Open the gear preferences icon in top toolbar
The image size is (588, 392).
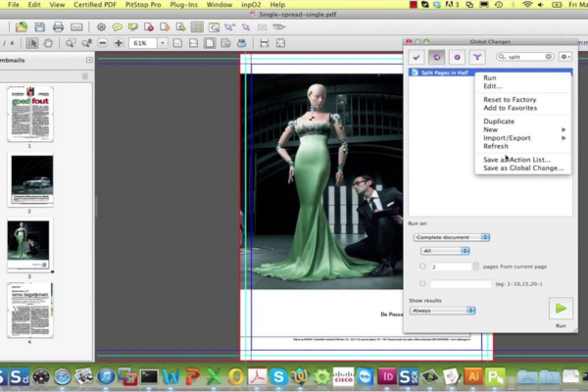101,27
